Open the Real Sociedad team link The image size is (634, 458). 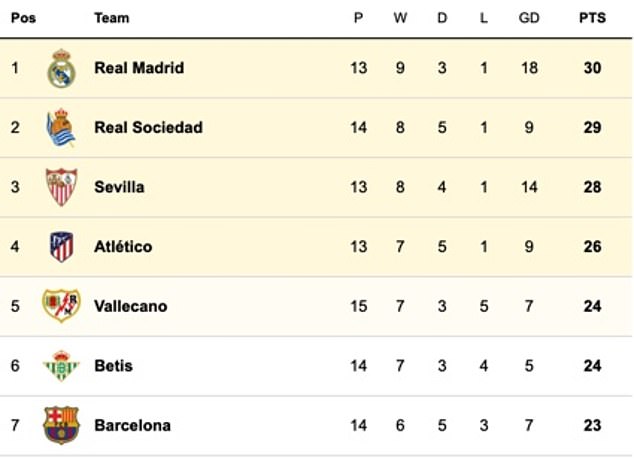pos(148,128)
